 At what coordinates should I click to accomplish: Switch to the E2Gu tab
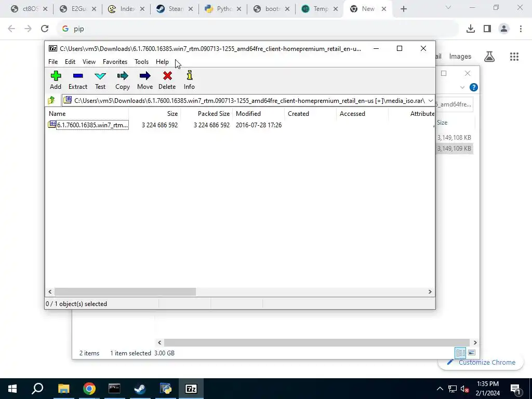78,9
